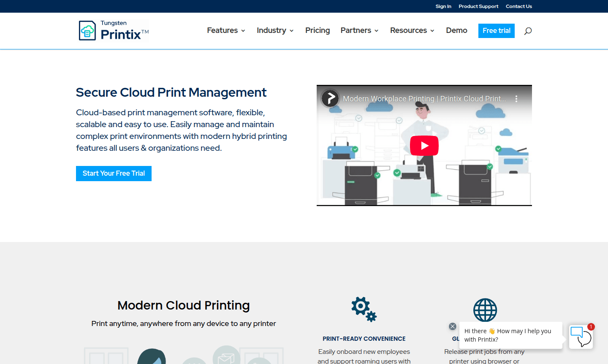Viewport: 608px width, 364px height.
Task: Click the gears icon above Print-Ready Convenience
Action: point(364,309)
